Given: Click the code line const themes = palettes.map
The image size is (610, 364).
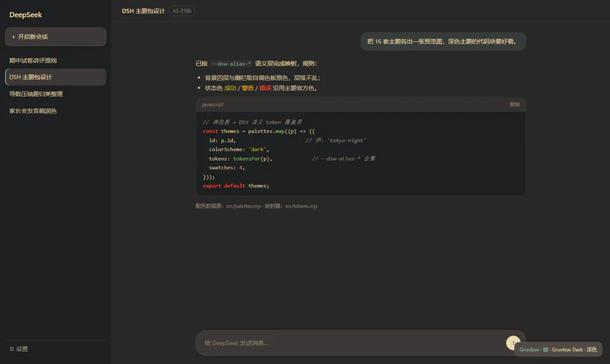Looking at the screenshot, I should click(259, 131).
